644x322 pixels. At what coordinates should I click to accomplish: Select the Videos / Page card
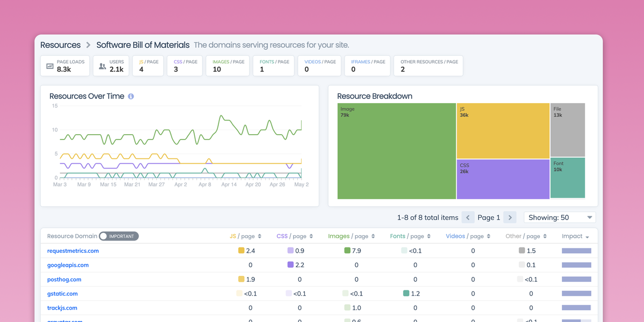click(320, 66)
